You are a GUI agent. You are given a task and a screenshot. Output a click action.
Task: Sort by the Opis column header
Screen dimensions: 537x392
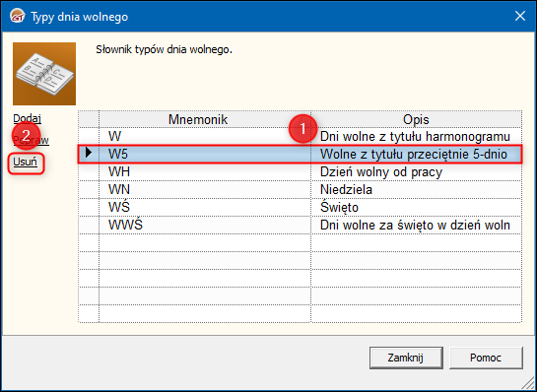coord(416,119)
